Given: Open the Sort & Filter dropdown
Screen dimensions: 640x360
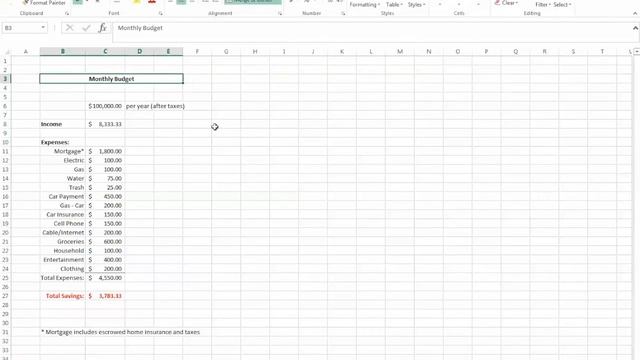Looking at the screenshot, I should click(x=542, y=4).
